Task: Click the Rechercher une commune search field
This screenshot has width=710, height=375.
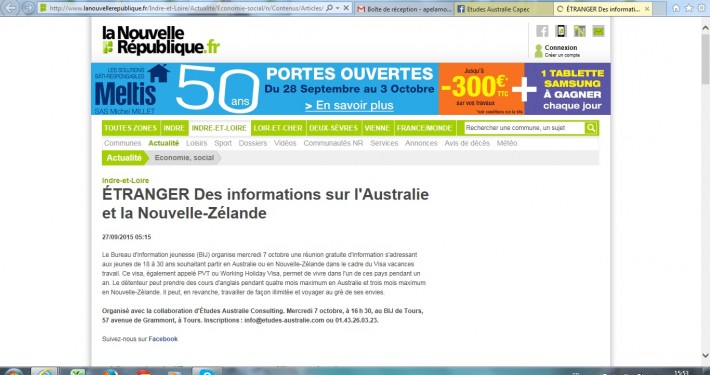Action: point(524,128)
